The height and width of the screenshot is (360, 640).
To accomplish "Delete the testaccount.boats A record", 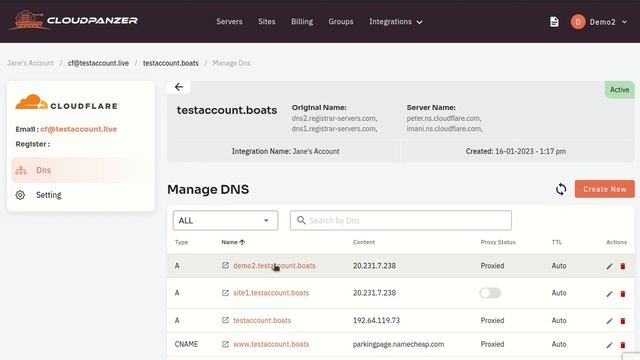I will (x=623, y=321).
